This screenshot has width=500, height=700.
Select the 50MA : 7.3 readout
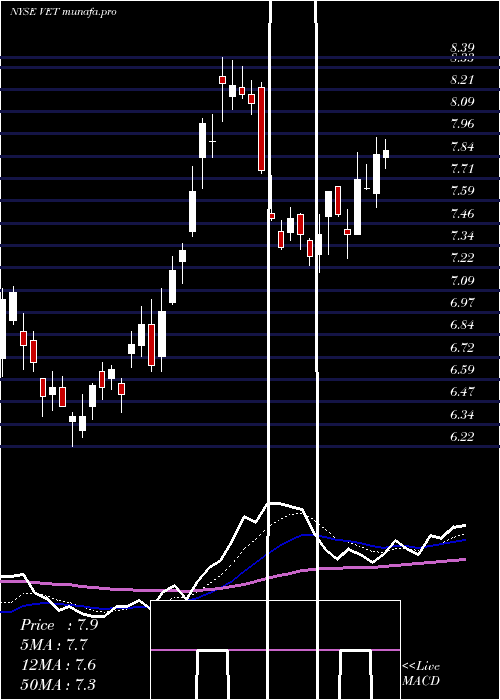[58, 684]
